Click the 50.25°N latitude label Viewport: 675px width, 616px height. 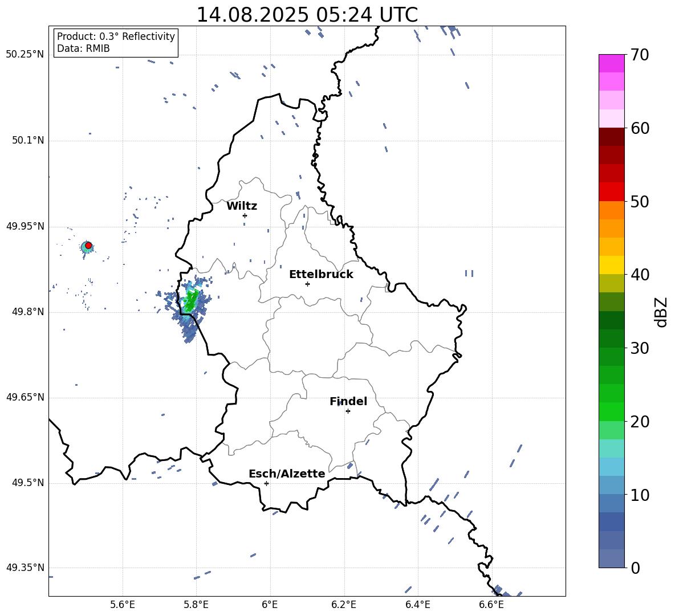(25, 55)
